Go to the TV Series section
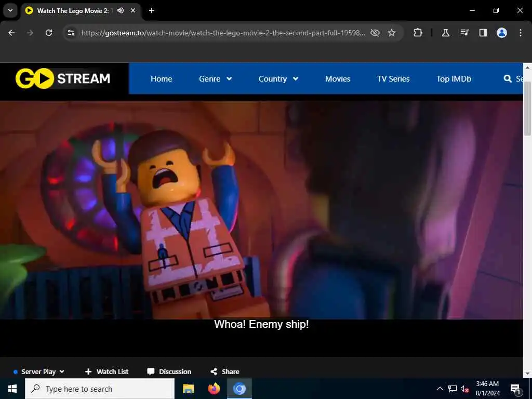The height and width of the screenshot is (399, 532). pos(393,79)
